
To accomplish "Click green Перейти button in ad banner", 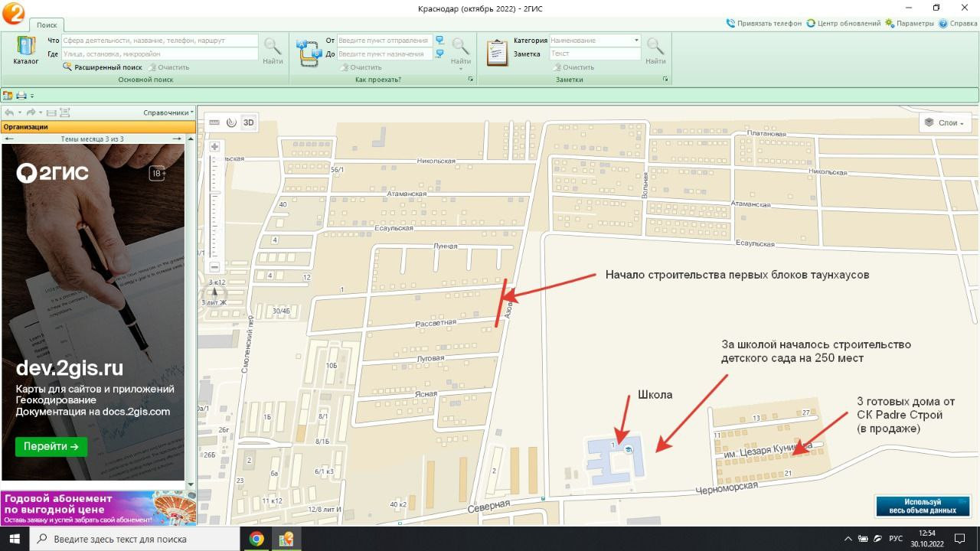I will [x=51, y=447].
